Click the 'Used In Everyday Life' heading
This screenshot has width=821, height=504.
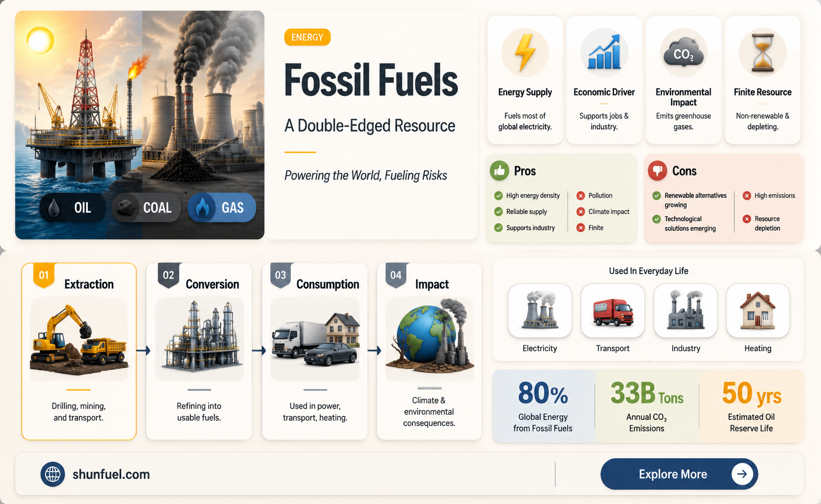(649, 271)
